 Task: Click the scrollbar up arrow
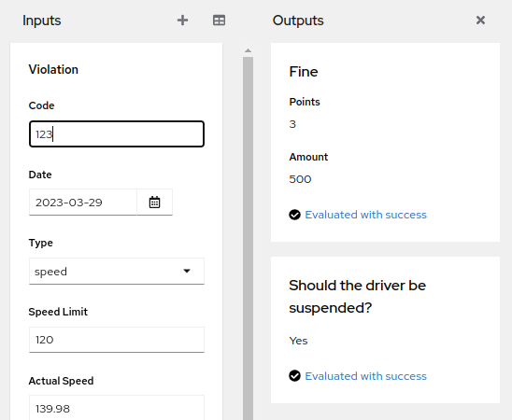pyautogui.click(x=248, y=50)
